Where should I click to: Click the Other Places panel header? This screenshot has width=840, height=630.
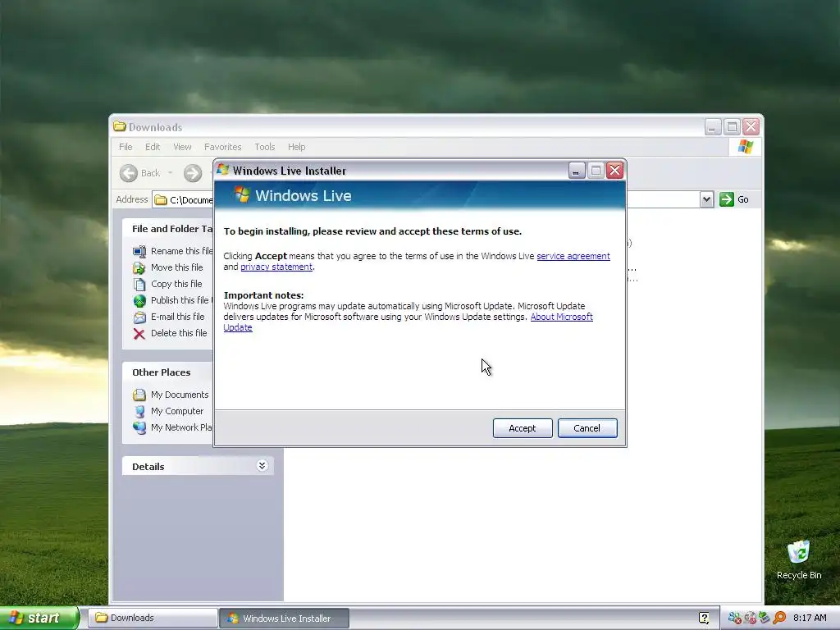[x=167, y=372]
